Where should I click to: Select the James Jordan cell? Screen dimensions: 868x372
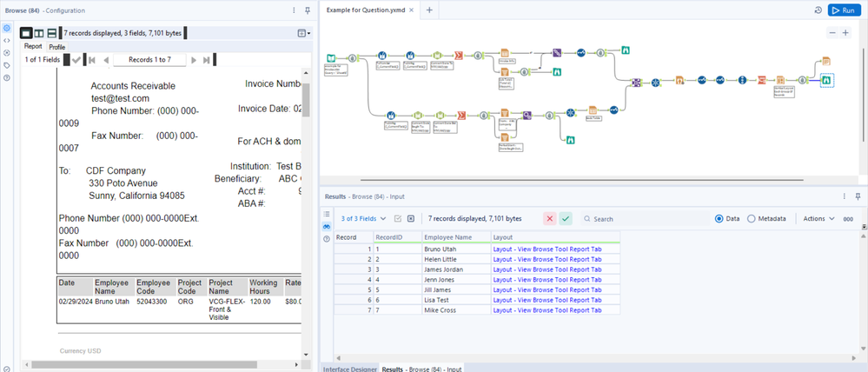click(455, 269)
